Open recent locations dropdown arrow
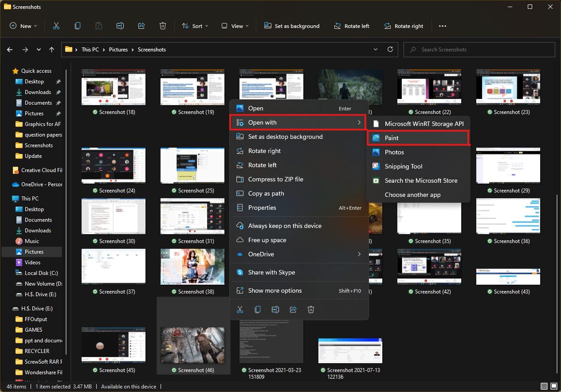The image size is (561, 392). 39,50
